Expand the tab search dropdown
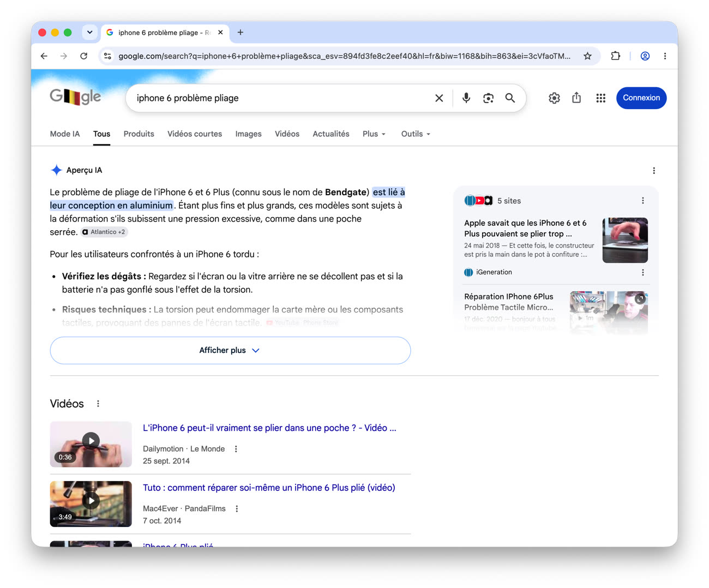 coord(90,32)
